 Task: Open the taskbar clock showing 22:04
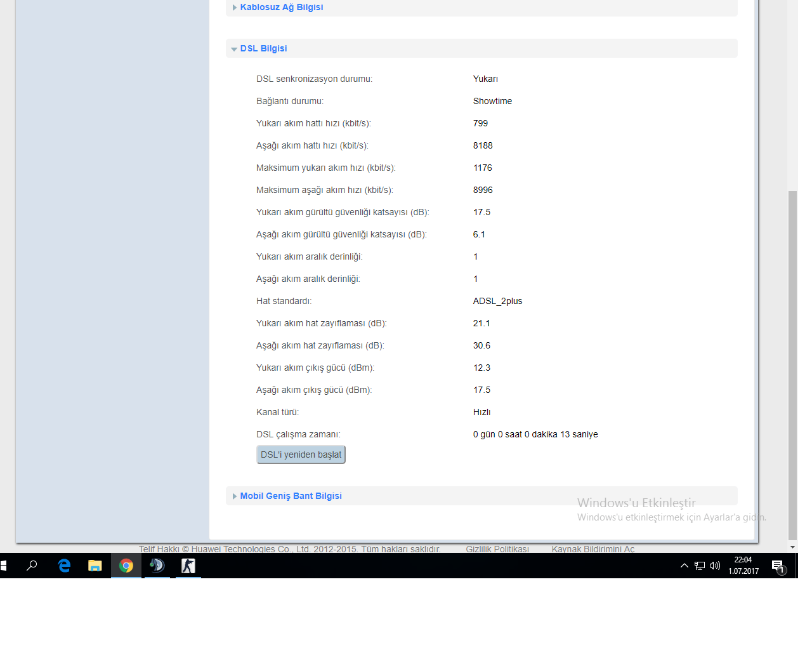[743, 566]
